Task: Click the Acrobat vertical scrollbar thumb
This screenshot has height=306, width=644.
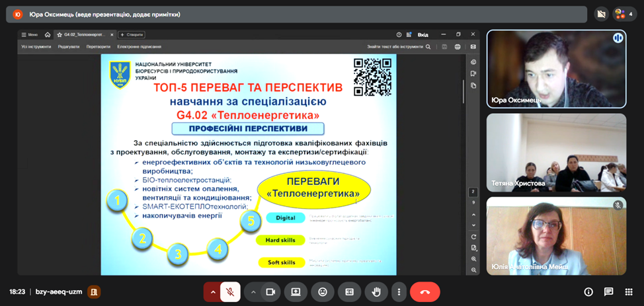Action: pyautogui.click(x=465, y=91)
